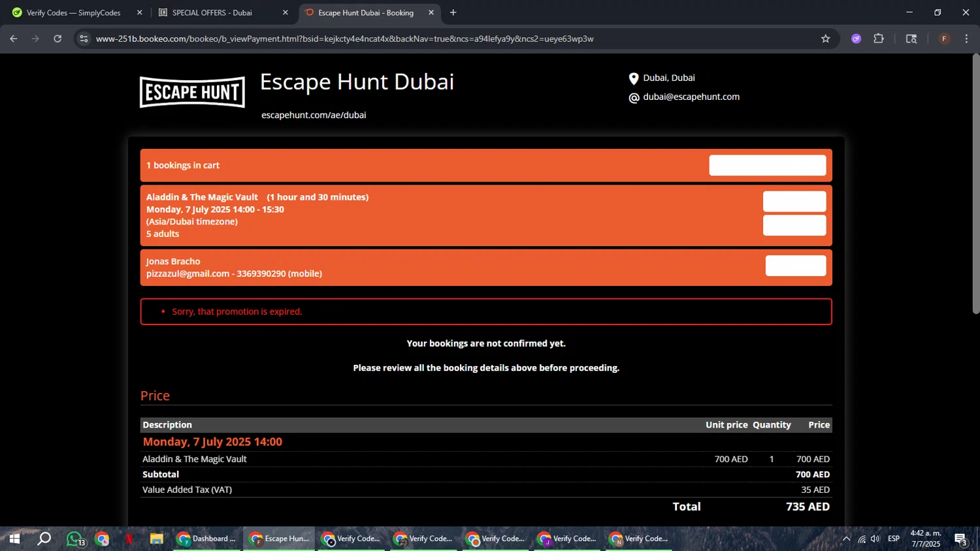Click the page vertical scrollbar
The height and width of the screenshot is (551, 980).
(976, 183)
